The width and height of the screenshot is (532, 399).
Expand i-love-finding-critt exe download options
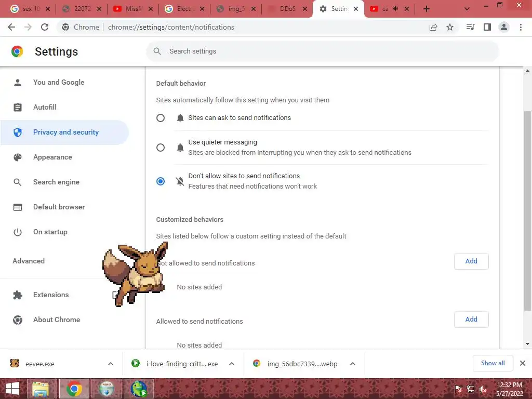click(232, 364)
